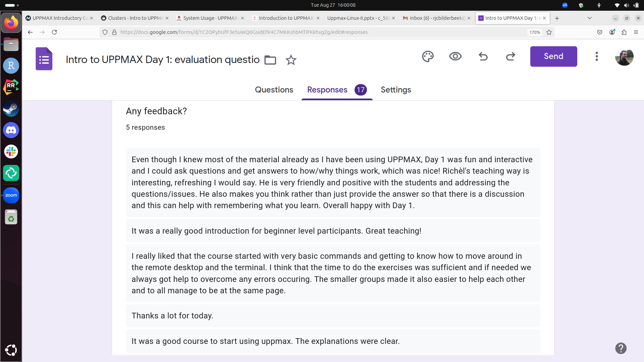Preview the form with eye icon
Screen dimensions: 644x362
tap(455, 56)
